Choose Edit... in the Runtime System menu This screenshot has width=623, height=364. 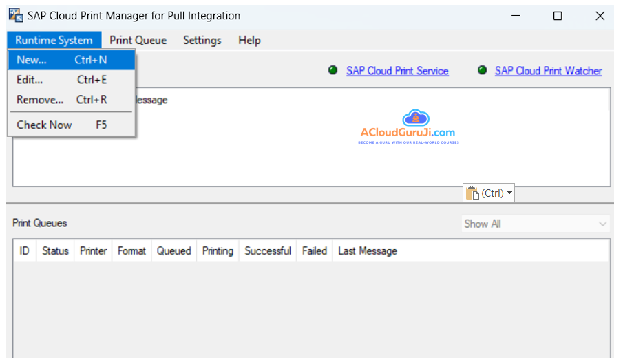pyautogui.click(x=62, y=80)
